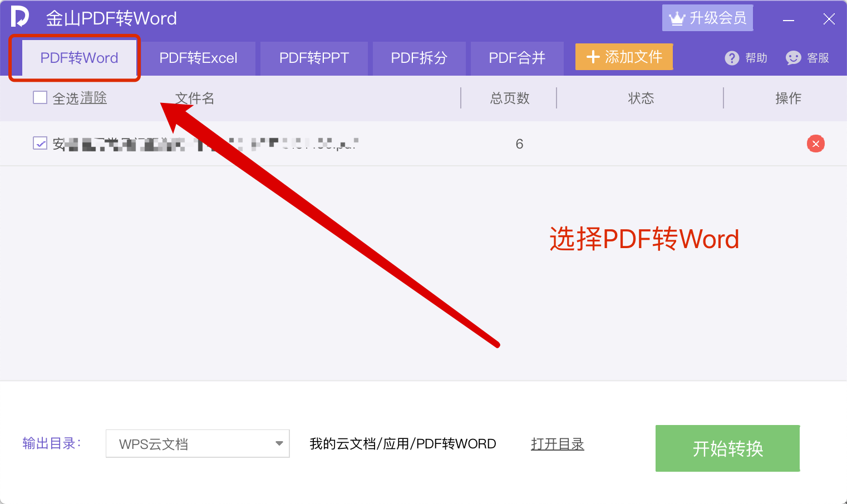Open customer service smiley icon
847x504 pixels.
point(793,58)
